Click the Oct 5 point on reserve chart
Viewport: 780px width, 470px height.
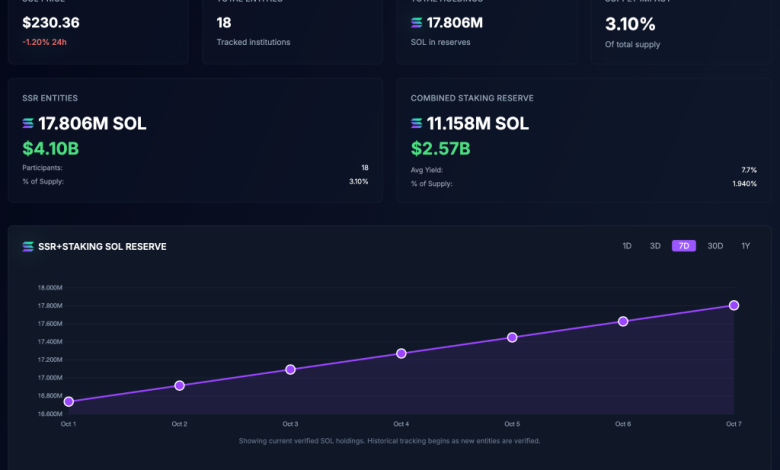512,337
